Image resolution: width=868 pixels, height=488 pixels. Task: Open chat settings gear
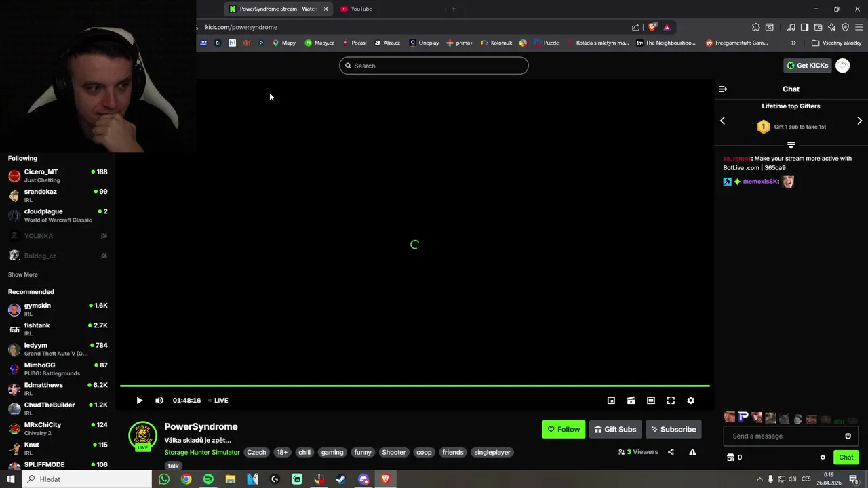823,457
